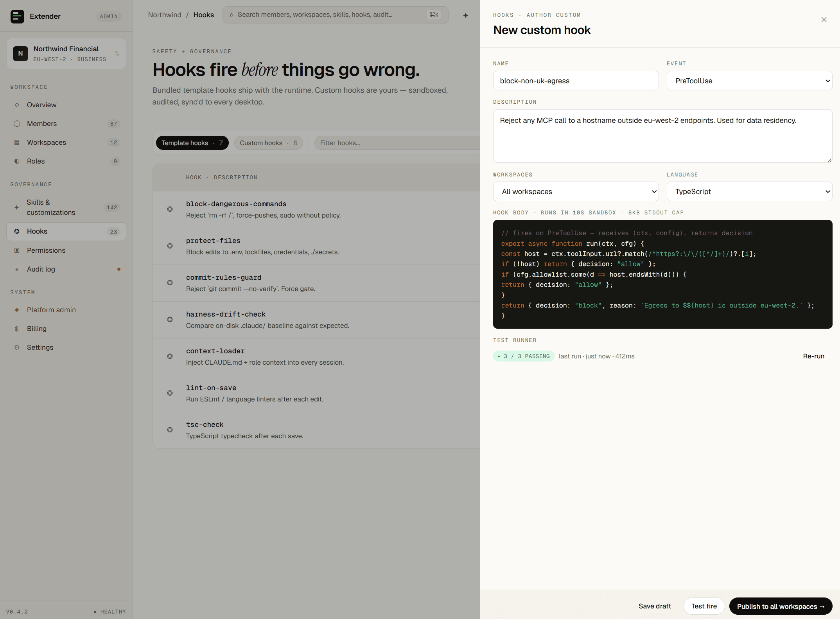The width and height of the screenshot is (840, 619).
Task: Click the last run just now 412ms text
Action: (596, 356)
